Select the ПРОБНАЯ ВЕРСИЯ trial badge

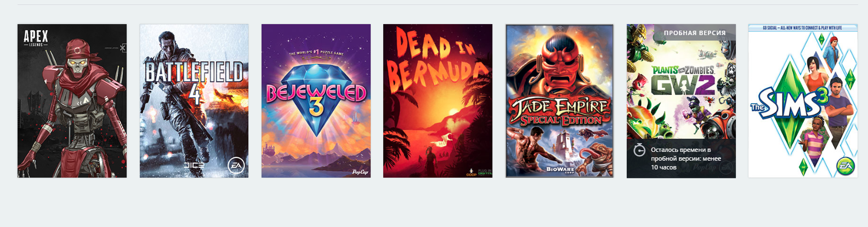[x=694, y=33]
